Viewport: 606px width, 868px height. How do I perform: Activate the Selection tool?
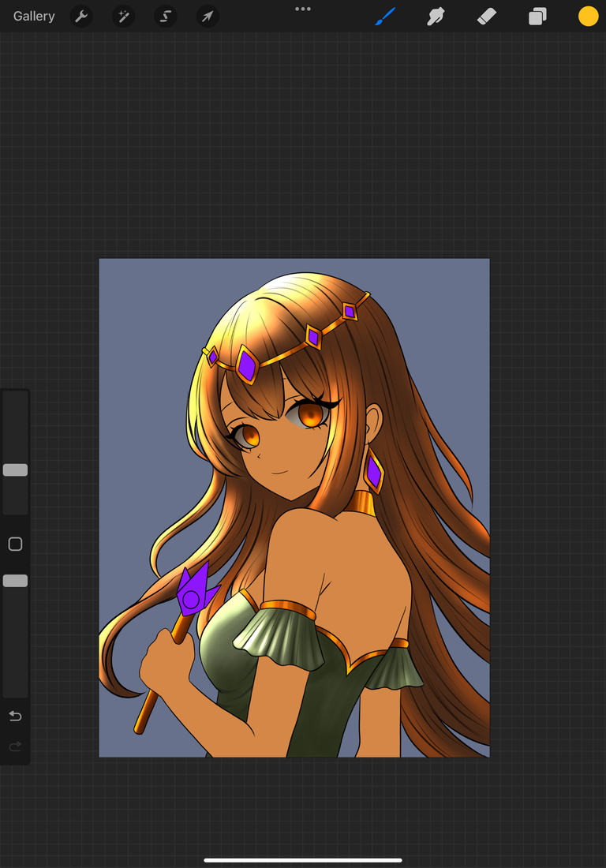pyautogui.click(x=166, y=16)
